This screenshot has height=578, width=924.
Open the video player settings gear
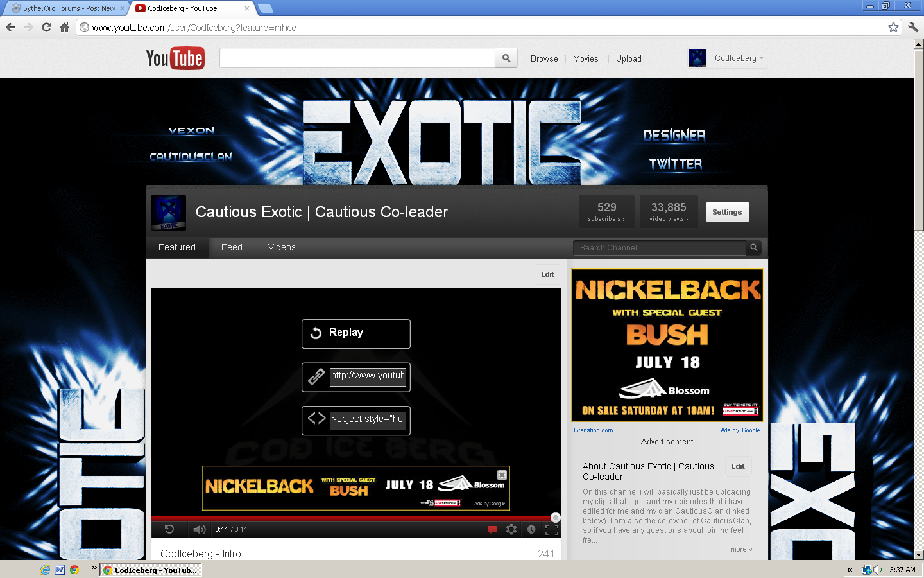(511, 529)
